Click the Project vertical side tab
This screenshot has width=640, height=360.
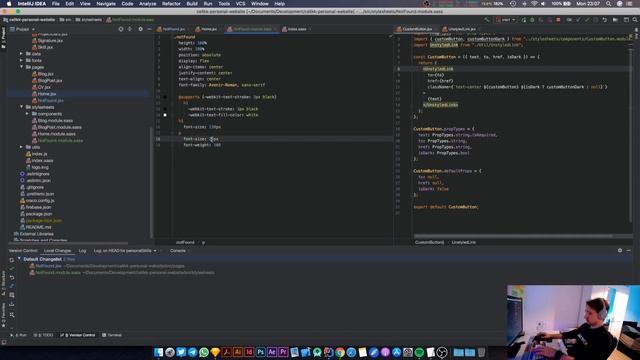click(x=3, y=38)
